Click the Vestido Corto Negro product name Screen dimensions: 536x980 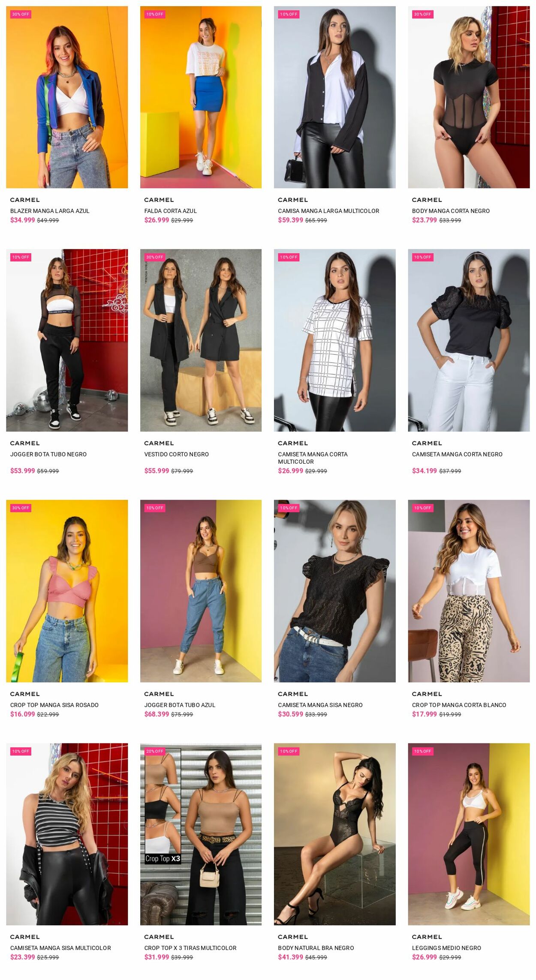pos(176,454)
